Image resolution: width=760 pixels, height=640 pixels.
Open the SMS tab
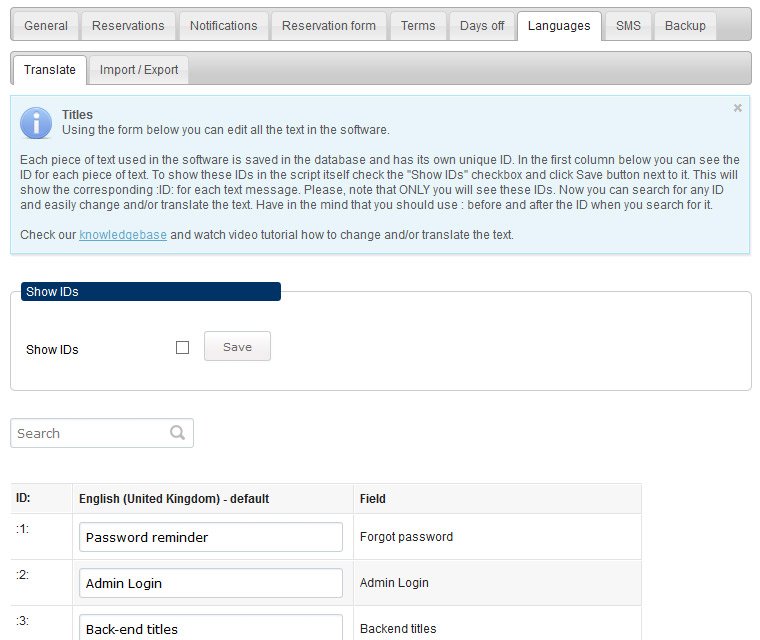click(628, 26)
